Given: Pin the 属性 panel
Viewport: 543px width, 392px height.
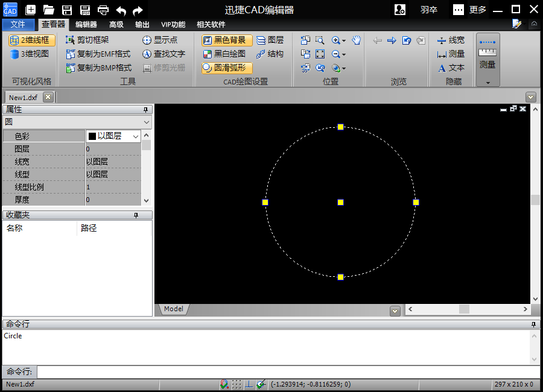Looking at the screenshot, I should pos(146,110).
